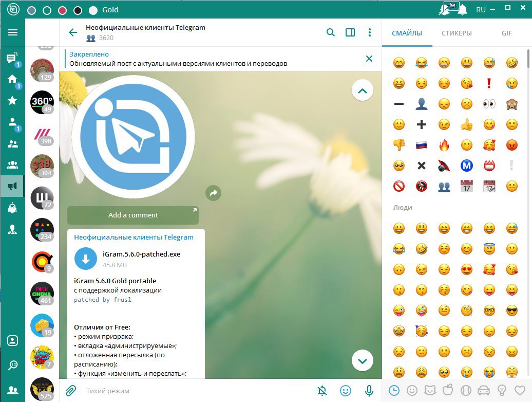Select the animals cat emoji category
Image resolution: width=532 pixels, height=402 pixels.
point(430,391)
